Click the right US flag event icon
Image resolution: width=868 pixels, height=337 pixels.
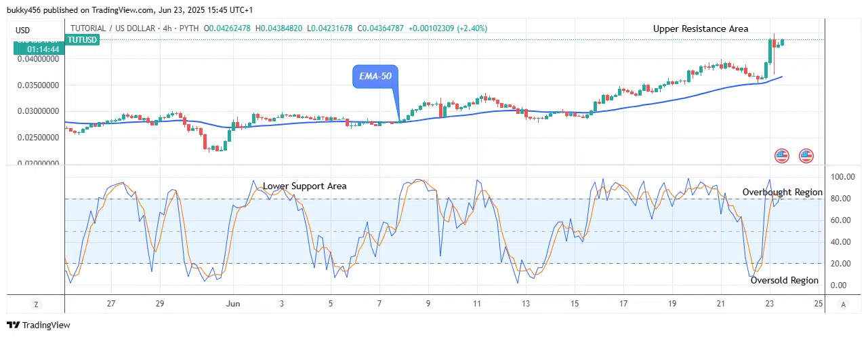(x=806, y=156)
